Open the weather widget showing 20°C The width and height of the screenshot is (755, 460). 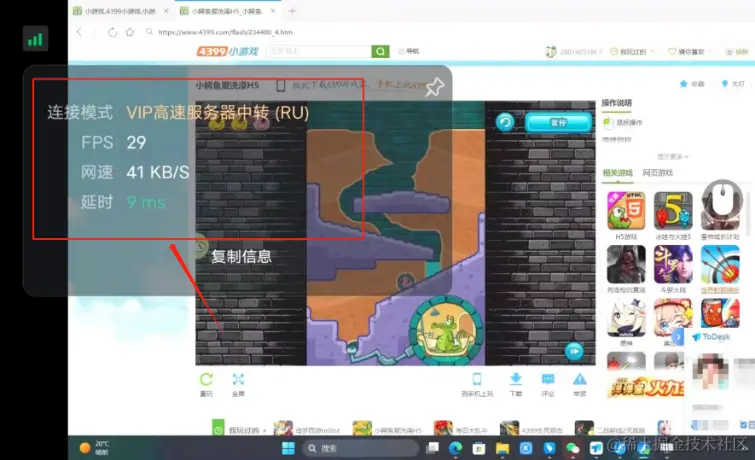tap(94, 448)
